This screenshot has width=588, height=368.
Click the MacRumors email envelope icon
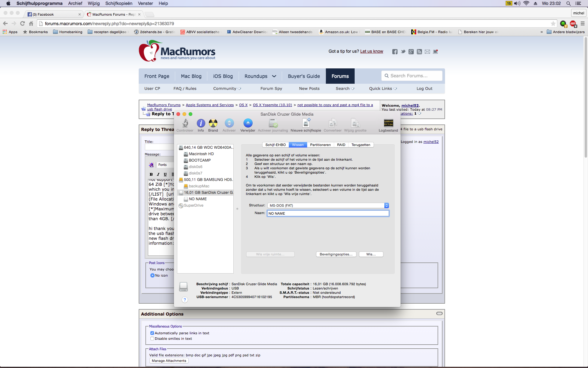pyautogui.click(x=427, y=52)
